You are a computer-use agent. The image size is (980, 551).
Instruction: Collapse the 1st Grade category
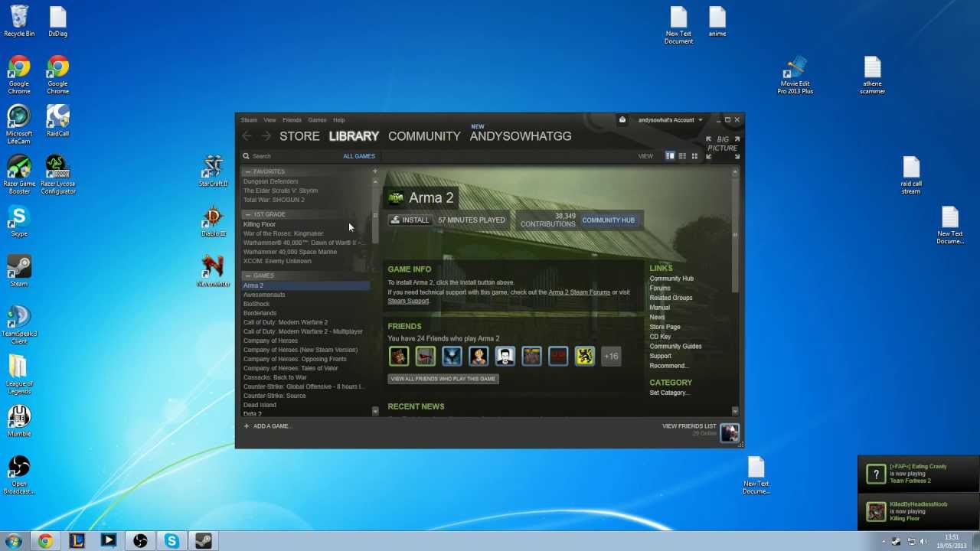(248, 215)
